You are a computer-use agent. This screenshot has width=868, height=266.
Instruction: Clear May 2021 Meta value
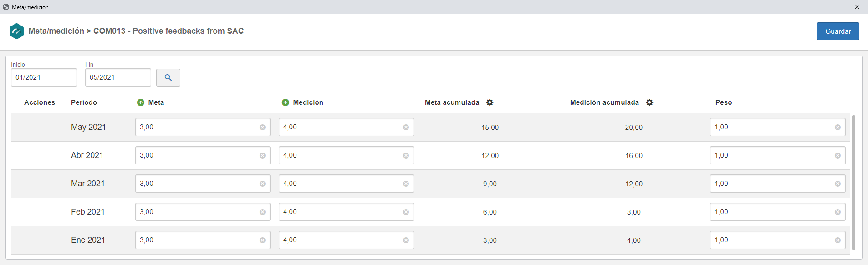coord(263,128)
